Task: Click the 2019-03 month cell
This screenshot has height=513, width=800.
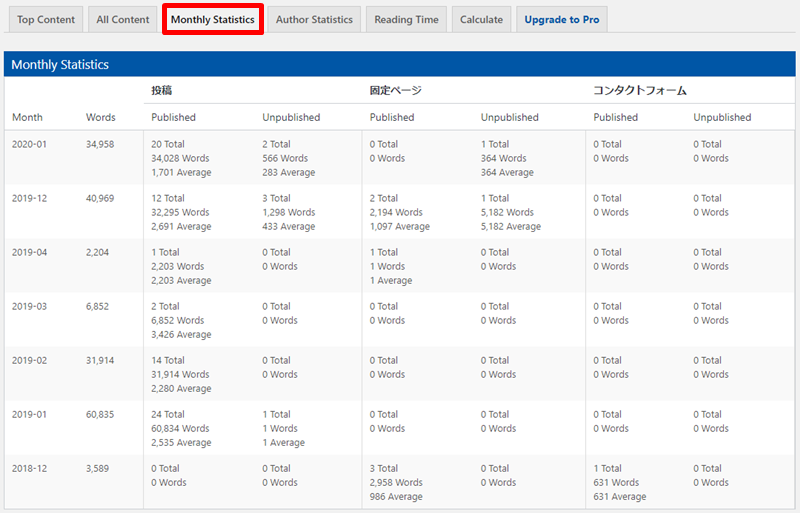Action: point(29,306)
